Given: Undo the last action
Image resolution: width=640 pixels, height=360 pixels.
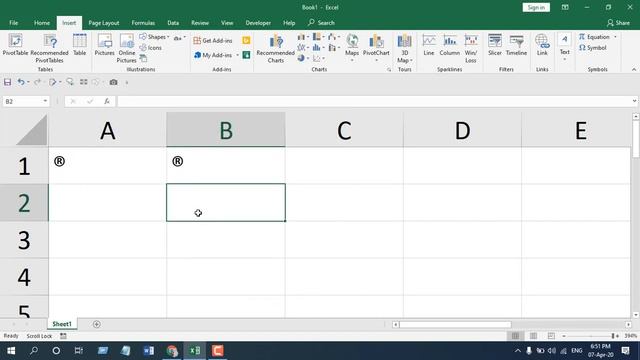Looking at the screenshot, I should 21,82.
